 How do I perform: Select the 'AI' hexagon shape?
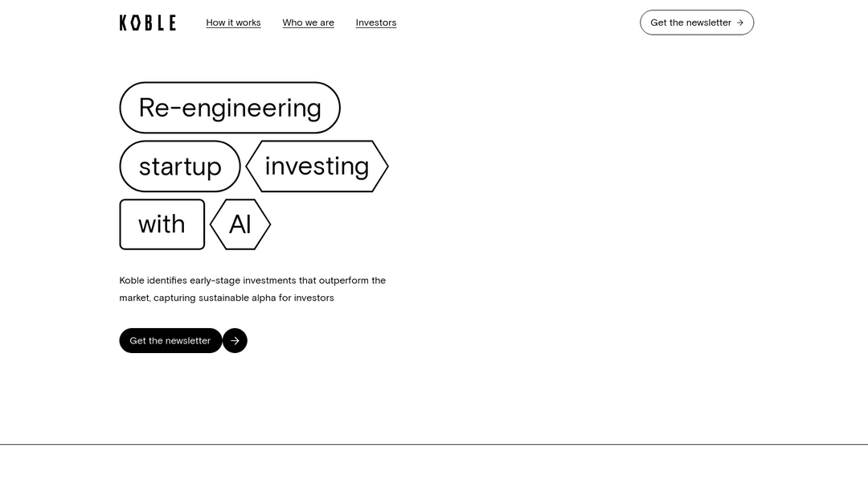click(x=240, y=224)
